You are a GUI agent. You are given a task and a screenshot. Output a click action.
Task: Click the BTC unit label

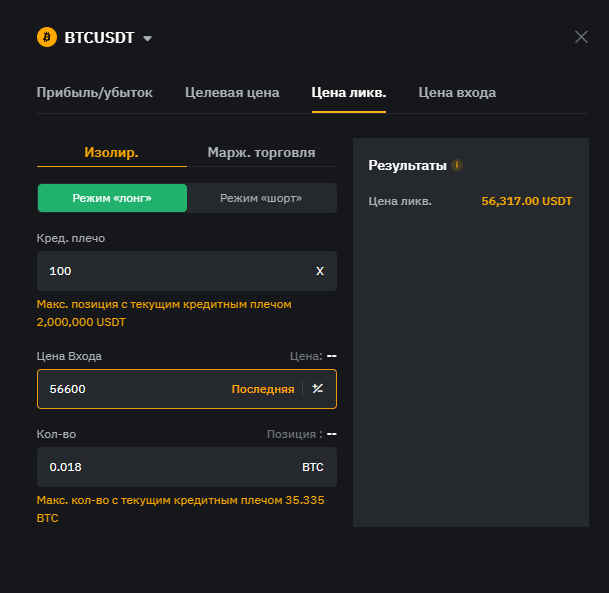tap(313, 467)
